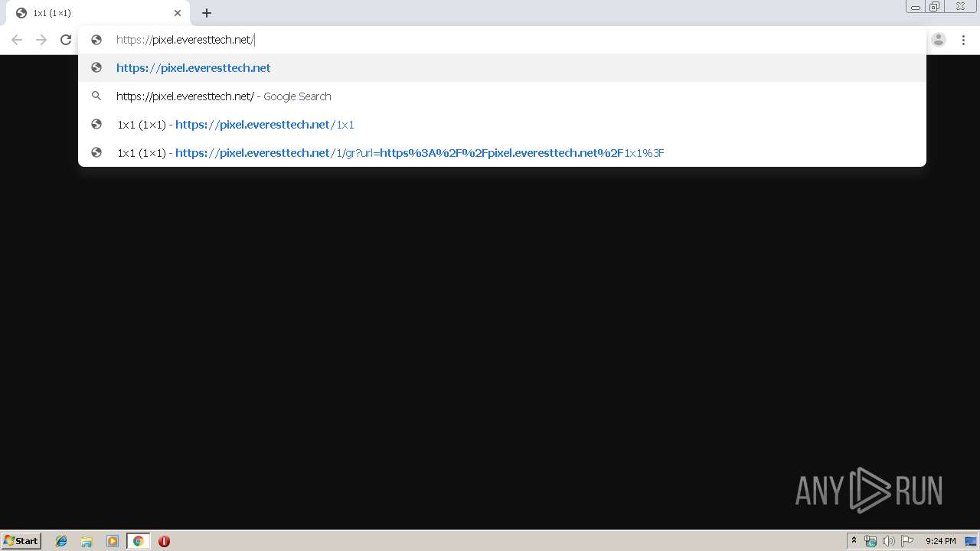Click globe icon in address bar
Viewport: 980px width, 551px height.
[96, 40]
